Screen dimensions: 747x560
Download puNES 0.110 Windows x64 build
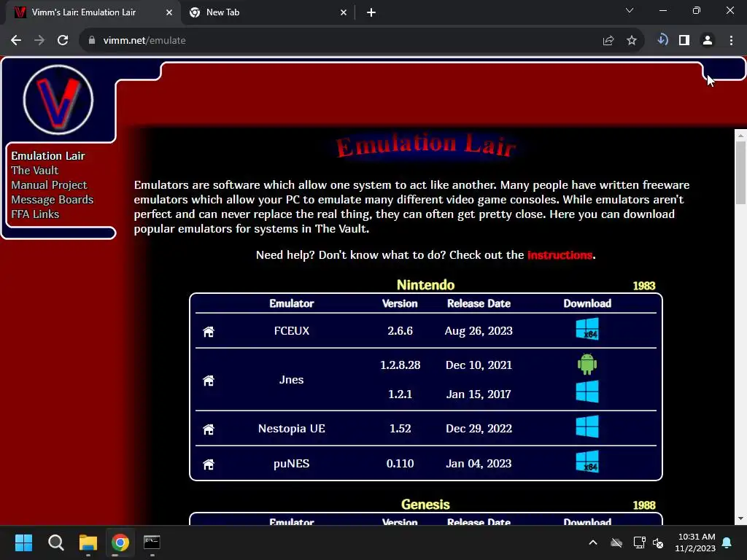[587, 462]
